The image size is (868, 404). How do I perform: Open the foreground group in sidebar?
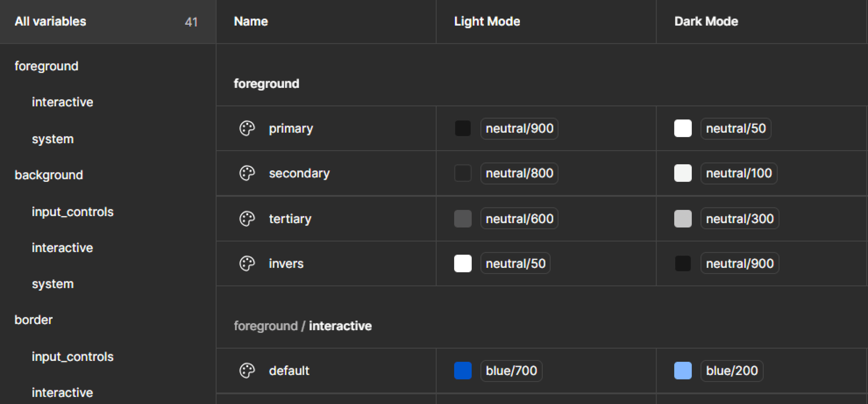pyautogui.click(x=46, y=66)
